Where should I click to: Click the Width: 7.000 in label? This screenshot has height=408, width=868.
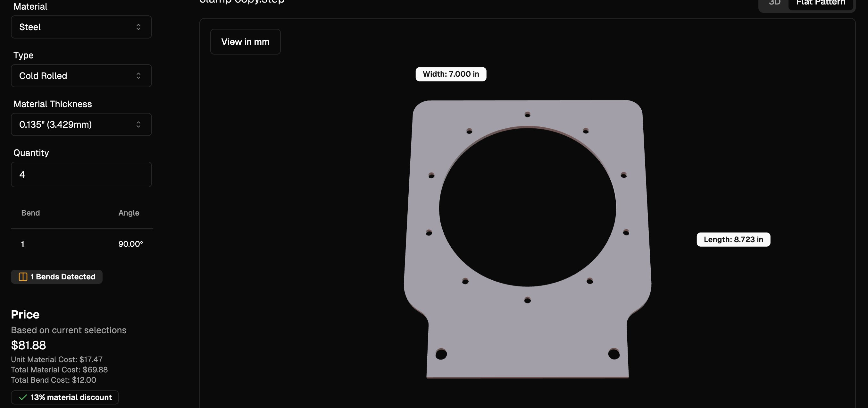tap(451, 74)
